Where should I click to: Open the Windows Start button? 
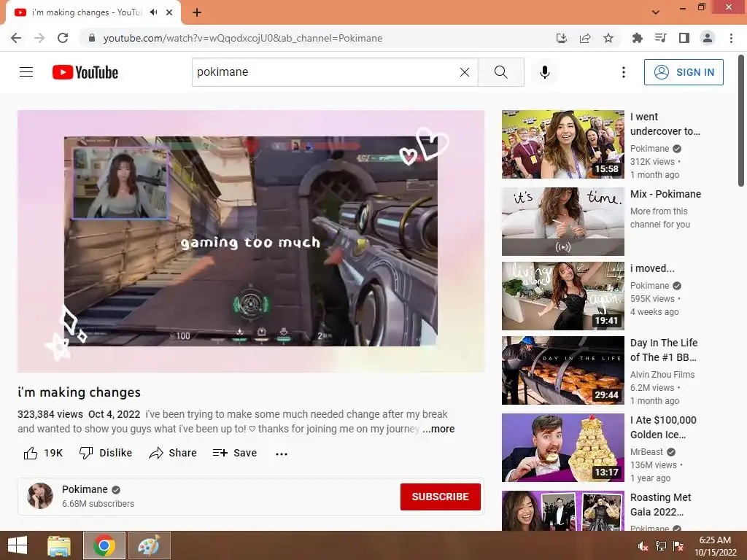point(18,545)
